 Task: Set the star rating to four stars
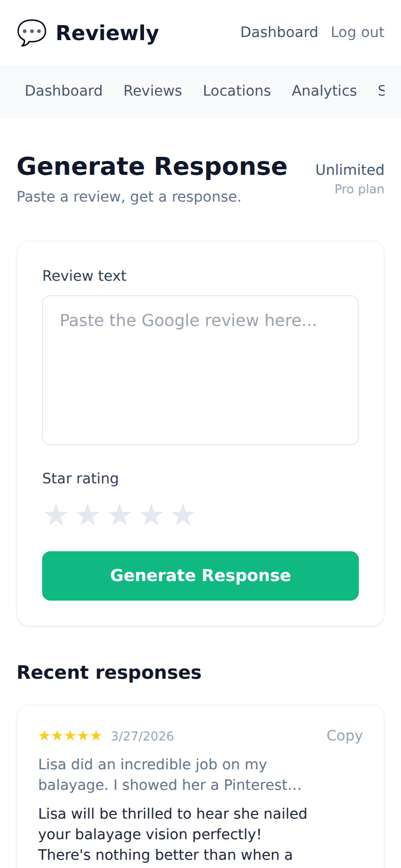[x=152, y=514]
